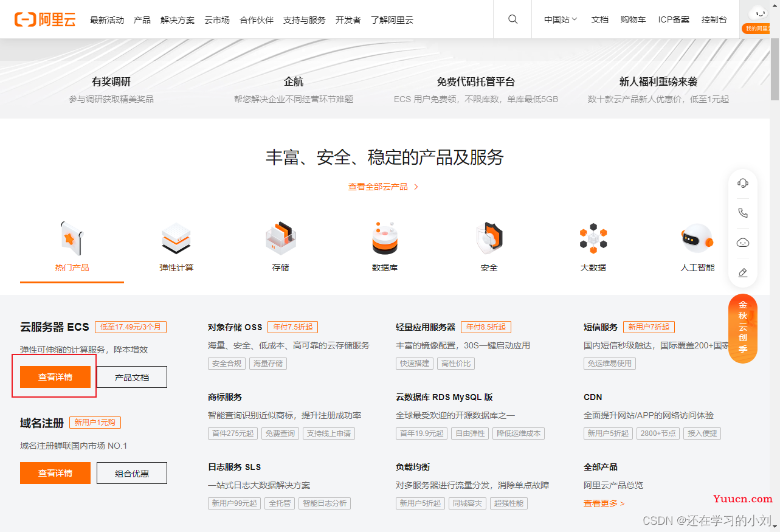Select the 数据库 database category icon
Image resolution: width=780 pixels, height=532 pixels.
(385, 238)
